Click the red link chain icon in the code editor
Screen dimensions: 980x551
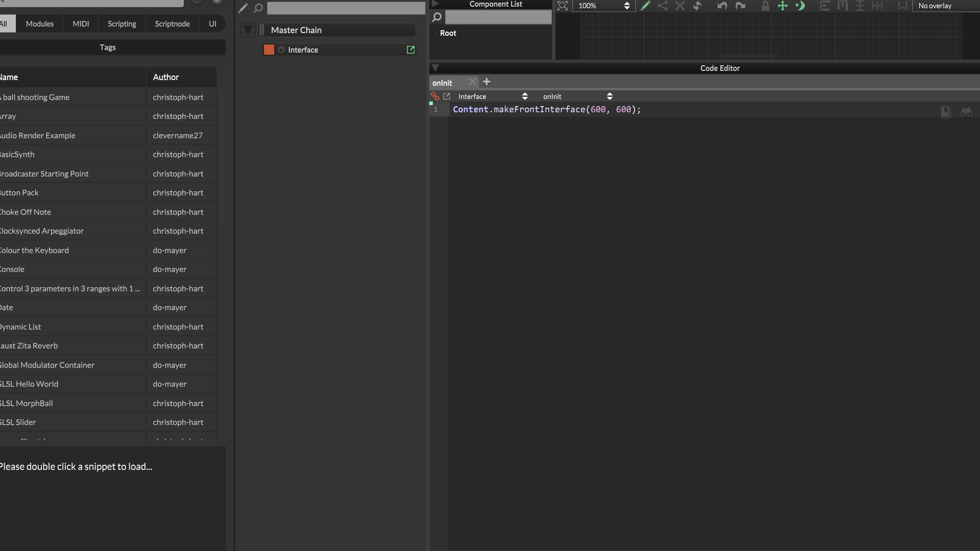[435, 96]
